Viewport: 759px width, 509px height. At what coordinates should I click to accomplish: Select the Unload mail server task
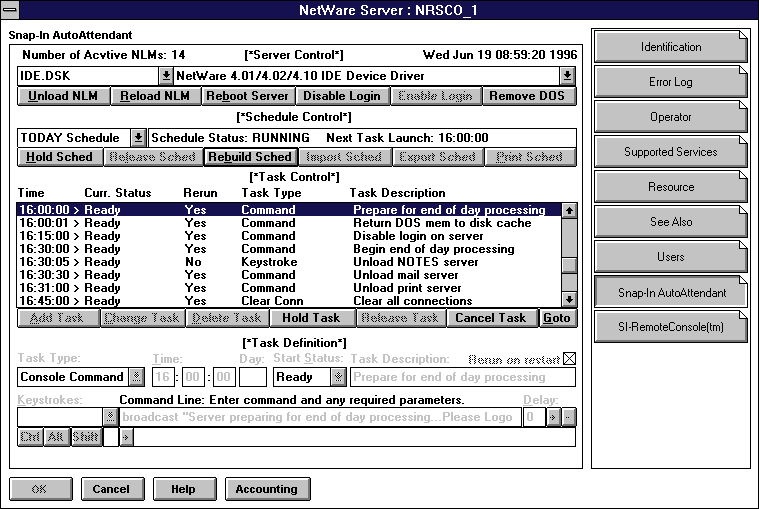[x=289, y=275]
